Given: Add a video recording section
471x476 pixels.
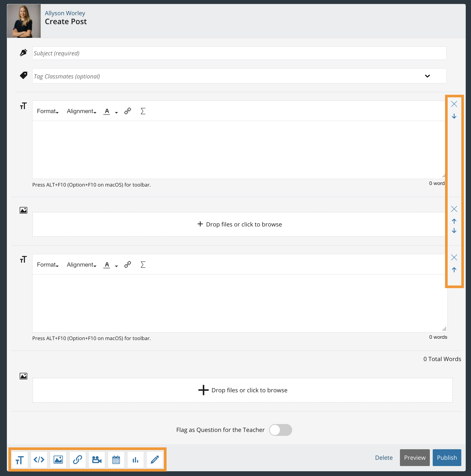Looking at the screenshot, I should (x=97, y=460).
